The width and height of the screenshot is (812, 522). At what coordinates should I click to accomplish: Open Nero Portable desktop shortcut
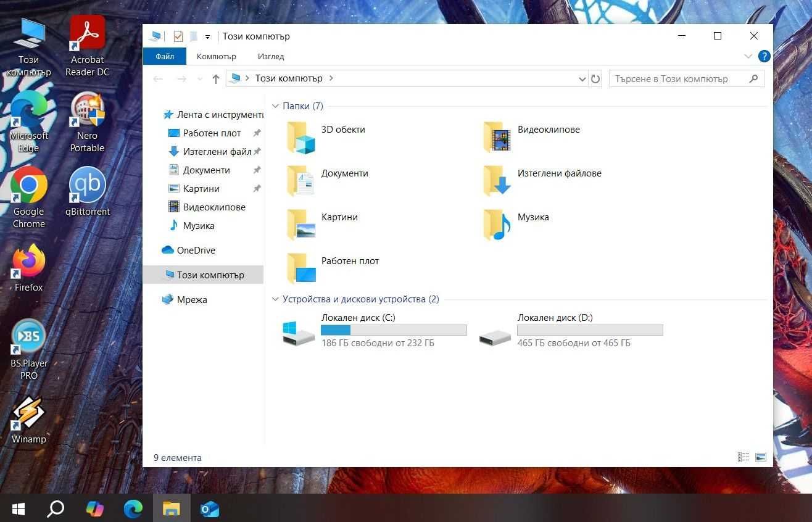(x=88, y=123)
